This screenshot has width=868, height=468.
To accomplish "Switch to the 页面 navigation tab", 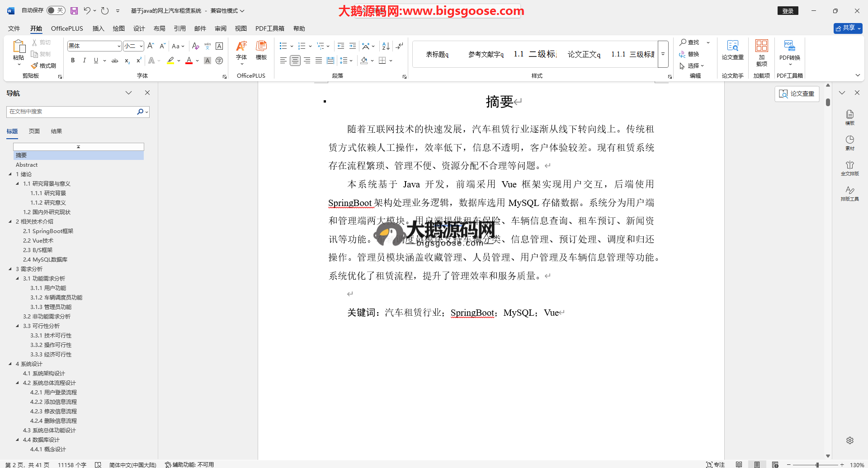I will 34,131.
